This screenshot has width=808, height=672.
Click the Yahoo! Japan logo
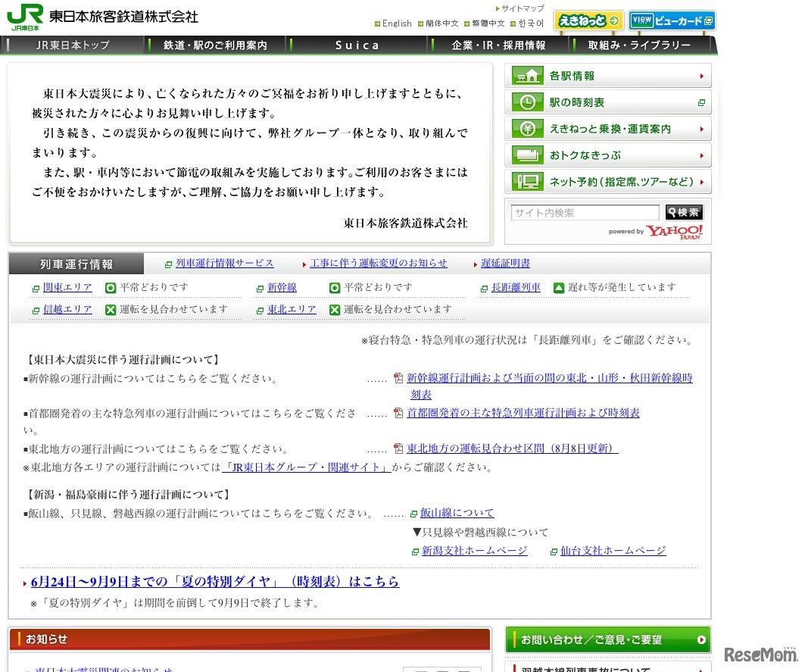tap(675, 232)
